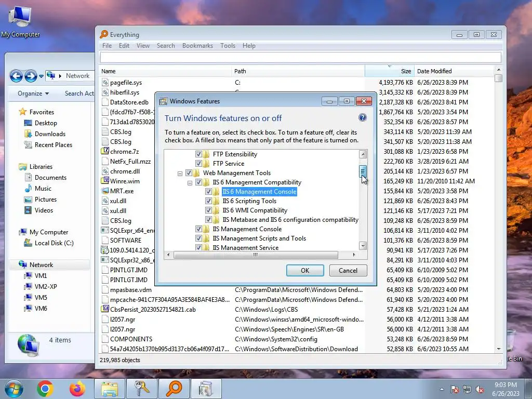The image size is (532, 399).
Task: Uncheck IIS 6 Management Console
Action: (x=208, y=192)
